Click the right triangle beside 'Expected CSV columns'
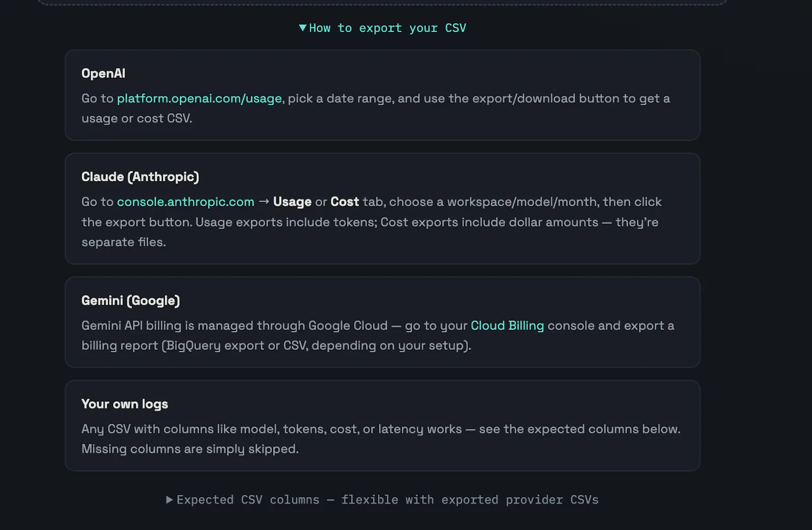Screen dimensions: 812x530 click(x=170, y=500)
